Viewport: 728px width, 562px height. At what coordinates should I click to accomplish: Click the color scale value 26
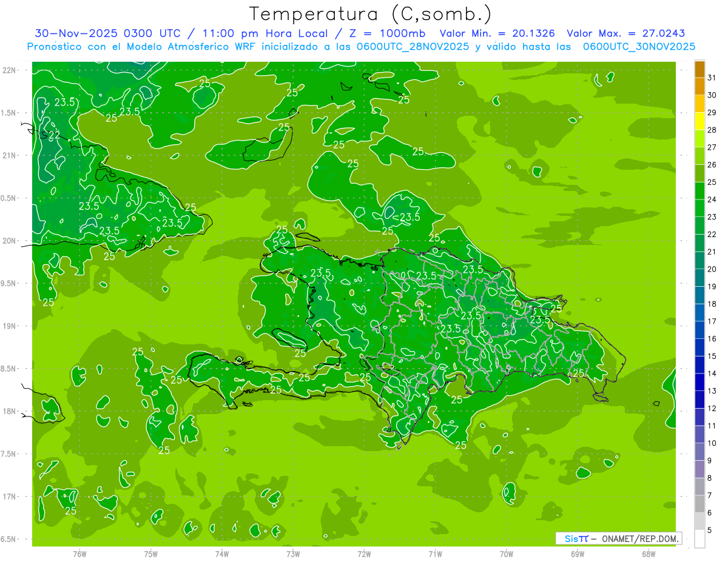(712, 164)
